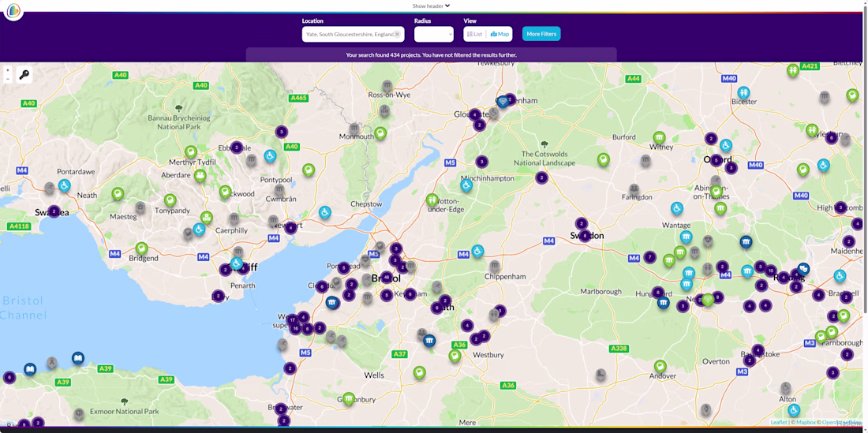Open the 9 cluster near Newbury
Screen dimensions: 868x433
[x=718, y=297]
